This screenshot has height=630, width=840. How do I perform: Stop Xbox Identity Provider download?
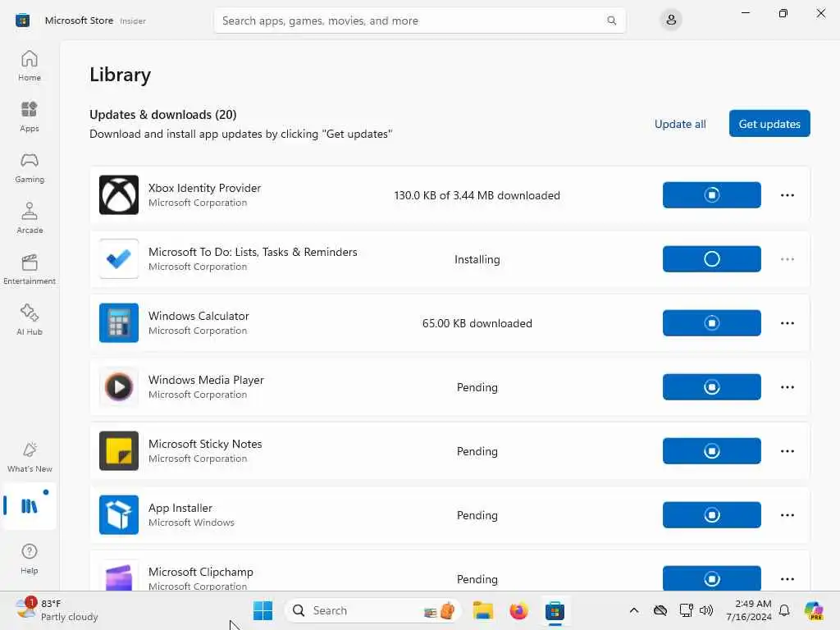click(x=711, y=195)
